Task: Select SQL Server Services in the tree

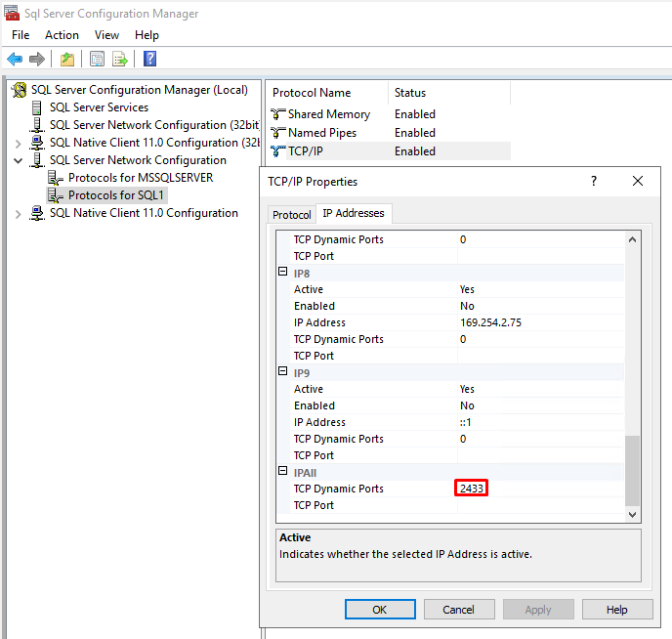Action: tap(99, 107)
